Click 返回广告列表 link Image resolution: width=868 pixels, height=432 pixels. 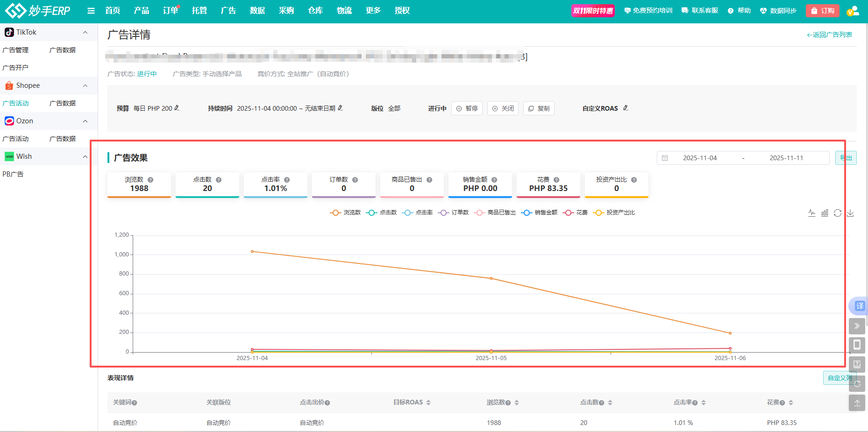tap(830, 35)
